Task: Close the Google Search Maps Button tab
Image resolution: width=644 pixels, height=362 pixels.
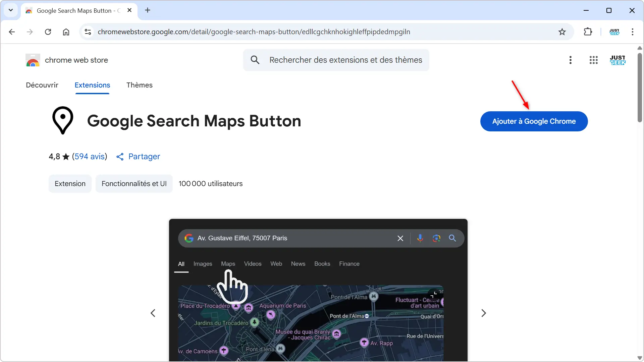Action: (129, 10)
